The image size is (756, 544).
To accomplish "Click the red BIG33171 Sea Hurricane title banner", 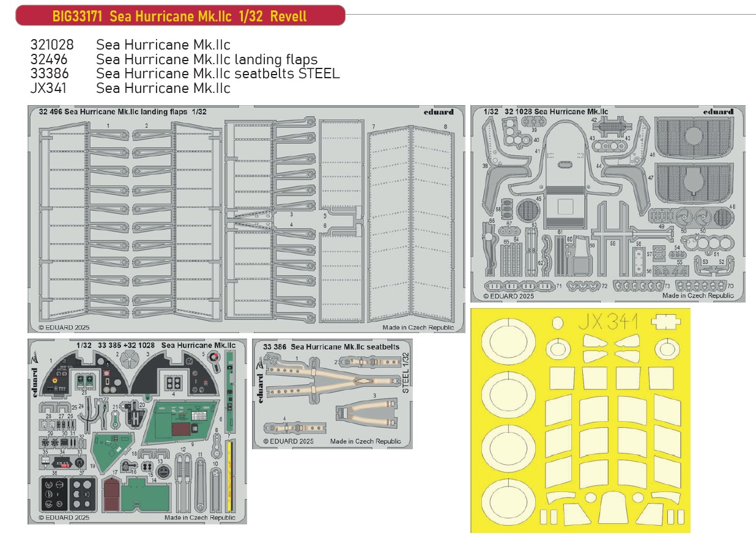I will coord(180,16).
